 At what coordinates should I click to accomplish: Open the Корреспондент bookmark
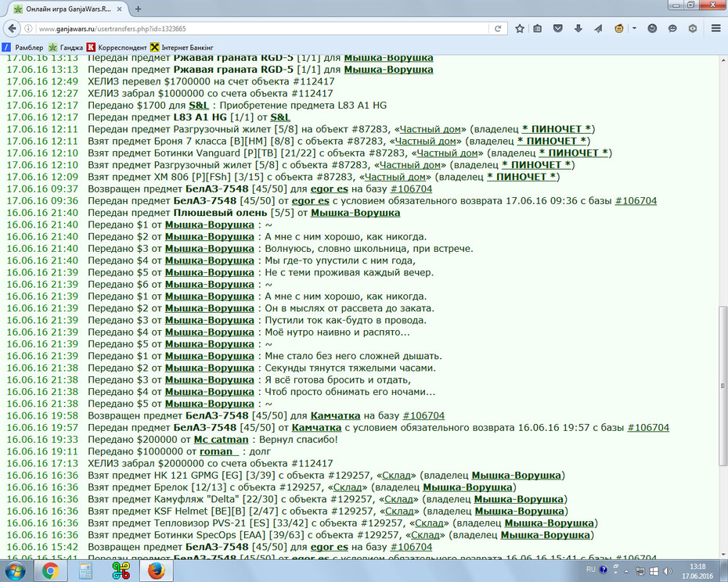(117, 48)
